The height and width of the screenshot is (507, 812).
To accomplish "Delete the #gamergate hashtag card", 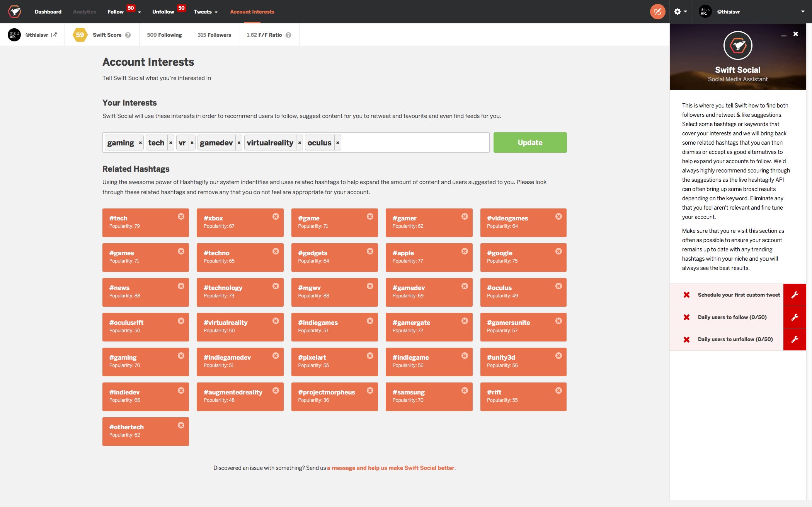I will [465, 321].
